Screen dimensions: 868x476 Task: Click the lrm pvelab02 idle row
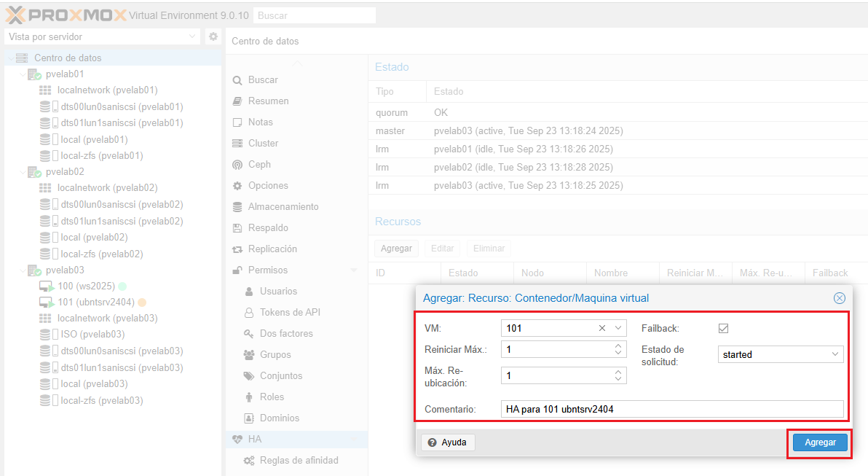[x=618, y=168]
